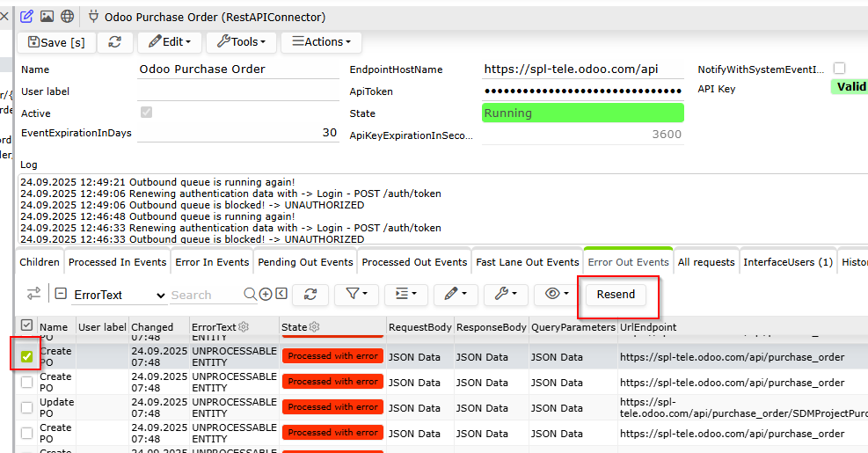Click the EventExpirationInDays value 30
The height and width of the screenshot is (453, 868).
point(238,133)
